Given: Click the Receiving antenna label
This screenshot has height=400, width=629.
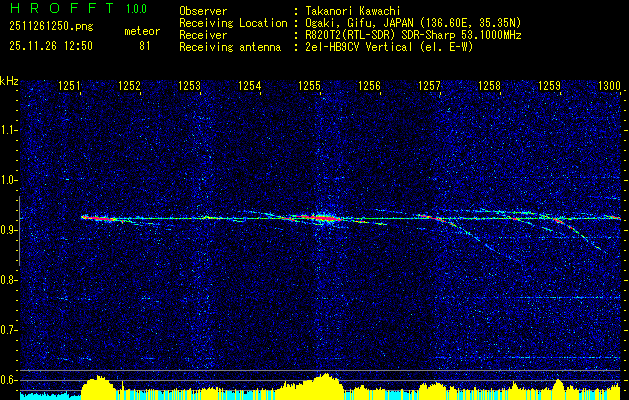Looking at the screenshot, I should (230, 47).
